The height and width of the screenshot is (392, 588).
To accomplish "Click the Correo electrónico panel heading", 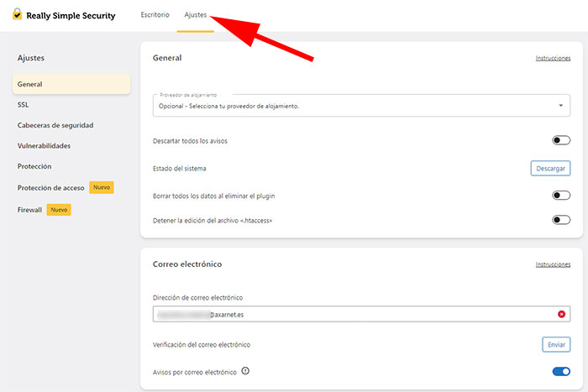I will (187, 264).
